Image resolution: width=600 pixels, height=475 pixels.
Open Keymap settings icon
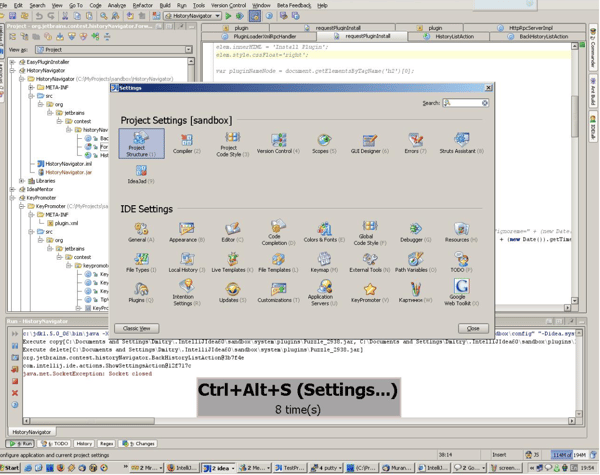324,263
